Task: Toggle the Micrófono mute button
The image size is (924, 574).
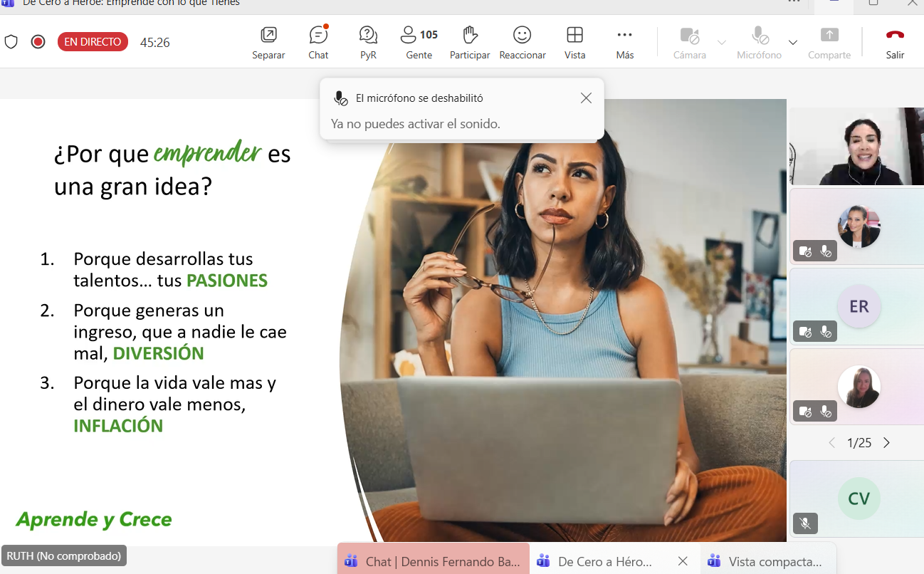Action: (760, 42)
